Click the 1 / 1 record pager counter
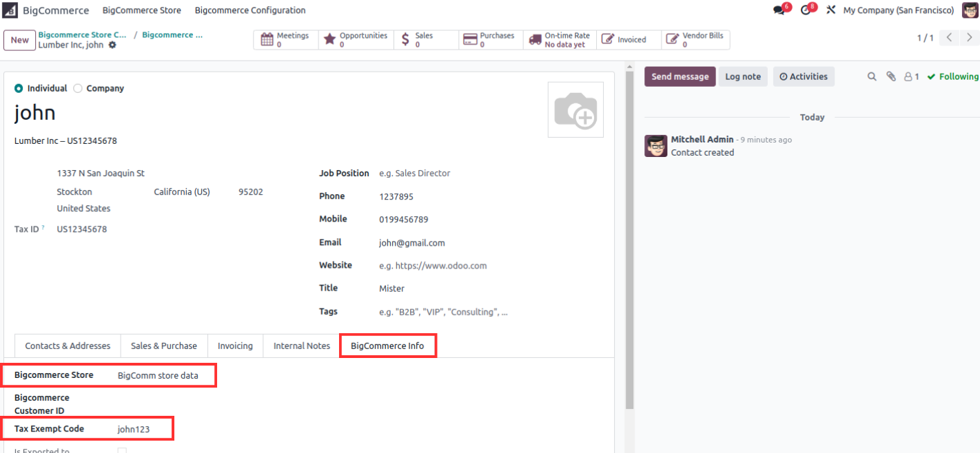 (x=925, y=39)
